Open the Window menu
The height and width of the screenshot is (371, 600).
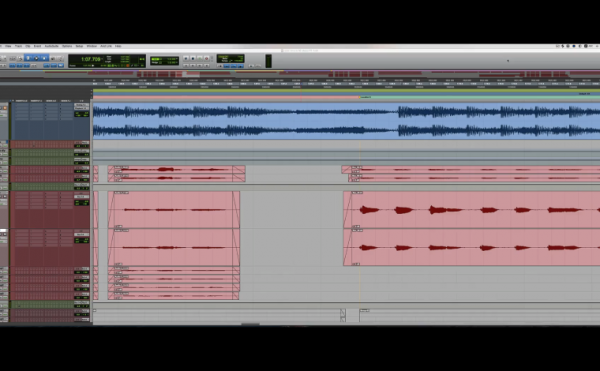[92, 46]
